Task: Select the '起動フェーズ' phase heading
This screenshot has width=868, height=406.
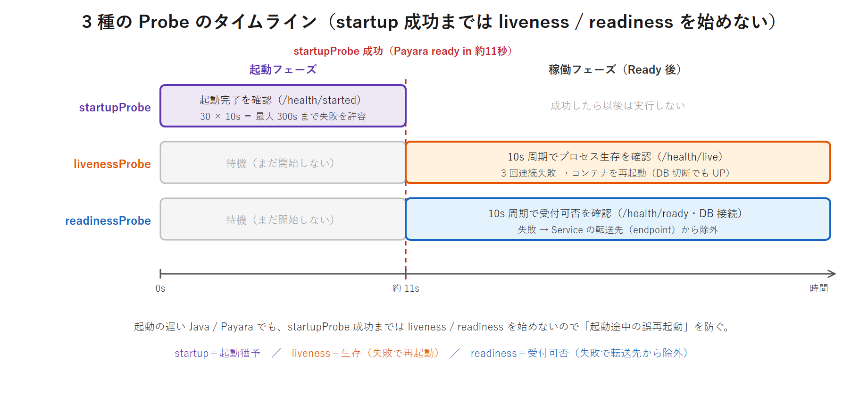Action: pyautogui.click(x=283, y=69)
